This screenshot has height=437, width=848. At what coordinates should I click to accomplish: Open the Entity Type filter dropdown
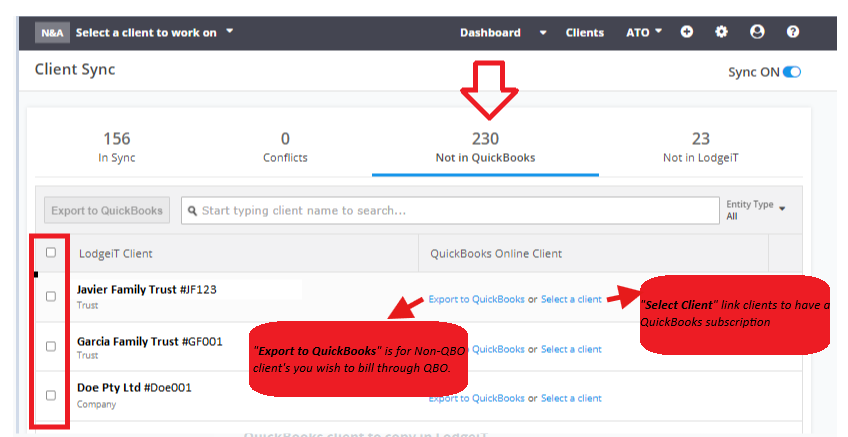coord(756,210)
